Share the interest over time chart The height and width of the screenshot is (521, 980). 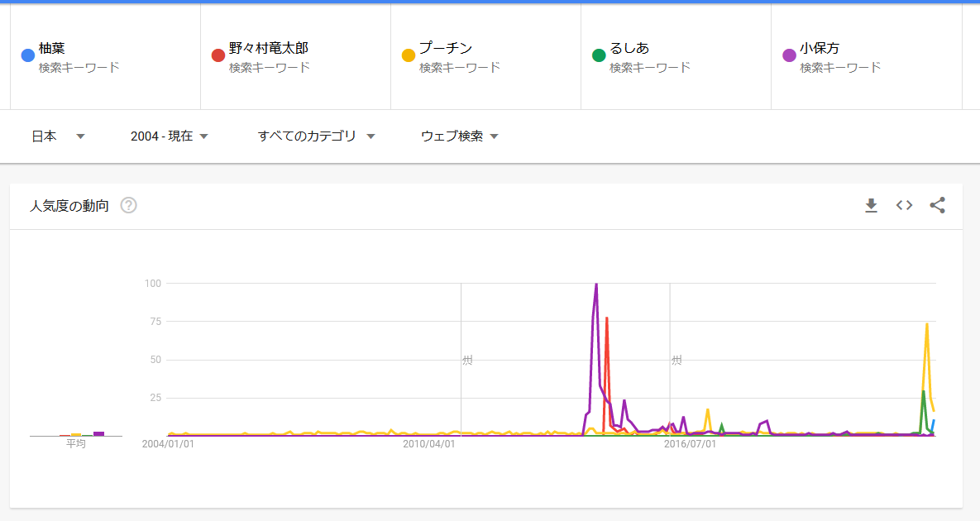(937, 205)
